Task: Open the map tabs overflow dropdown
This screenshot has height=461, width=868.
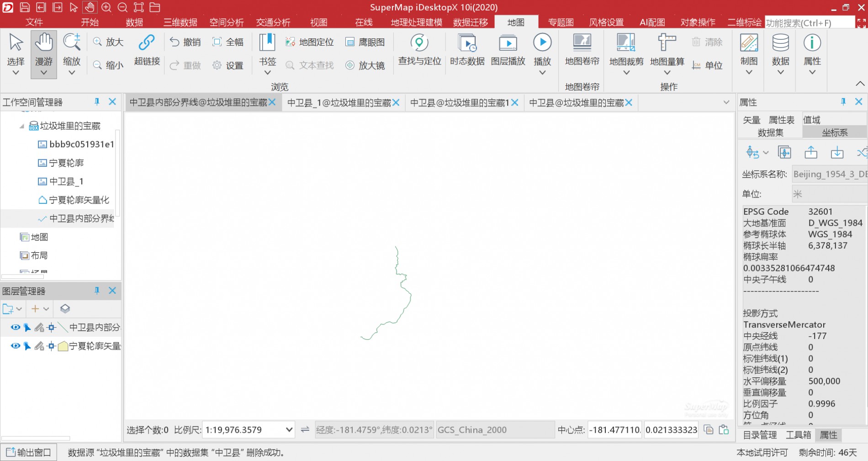Action: (x=726, y=102)
